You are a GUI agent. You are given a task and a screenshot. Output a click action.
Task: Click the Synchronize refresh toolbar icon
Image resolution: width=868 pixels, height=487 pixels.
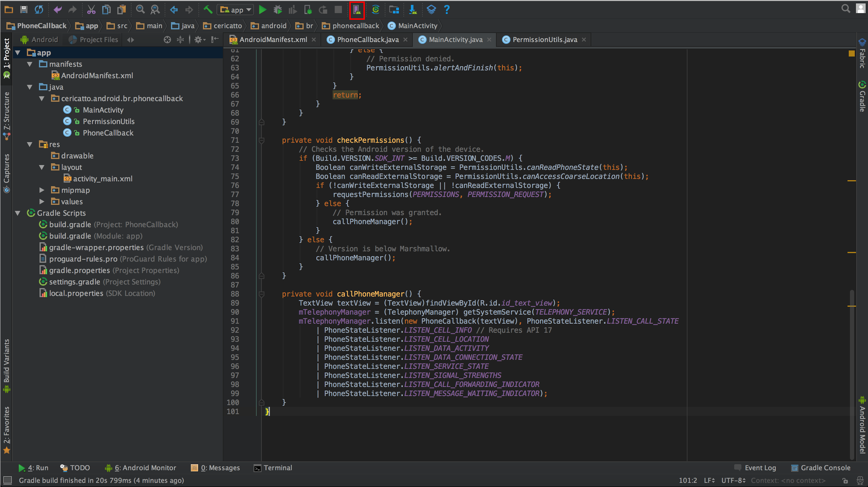39,10
